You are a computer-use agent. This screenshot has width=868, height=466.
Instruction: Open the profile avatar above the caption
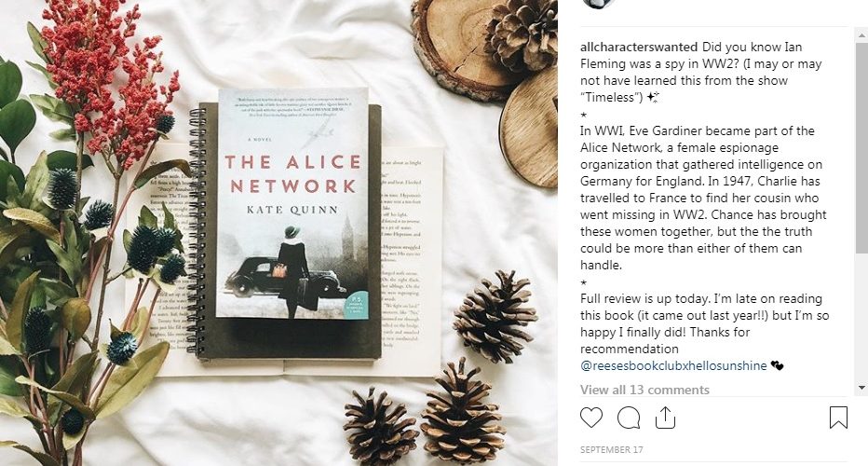click(599, 4)
